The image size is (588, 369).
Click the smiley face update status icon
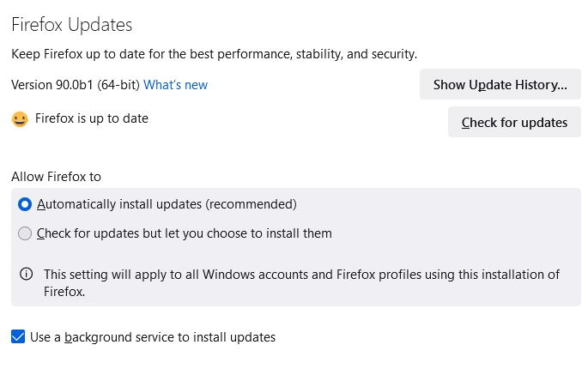pos(20,119)
